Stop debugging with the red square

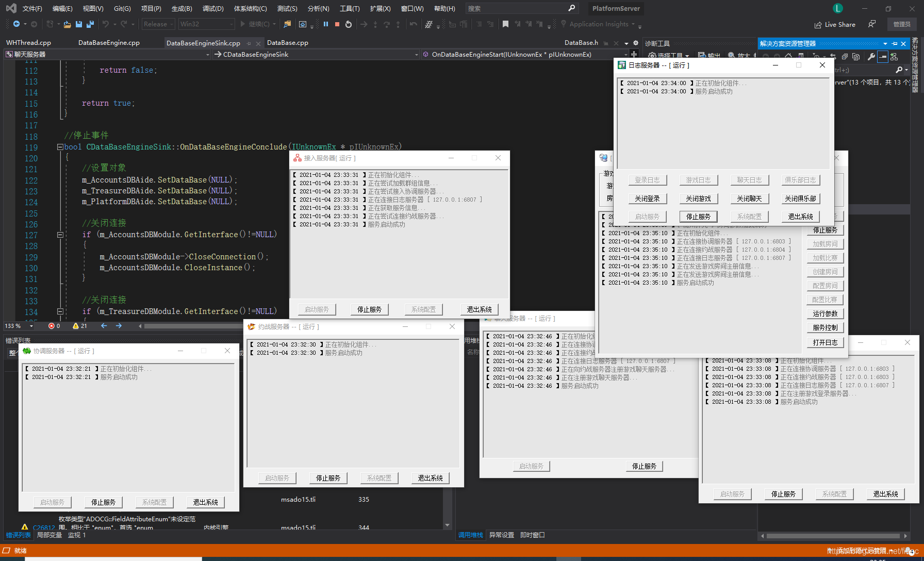[337, 24]
